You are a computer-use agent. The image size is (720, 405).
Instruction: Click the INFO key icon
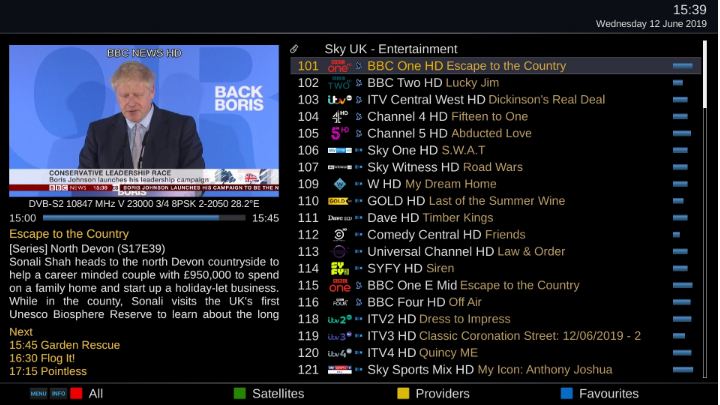[x=58, y=394]
